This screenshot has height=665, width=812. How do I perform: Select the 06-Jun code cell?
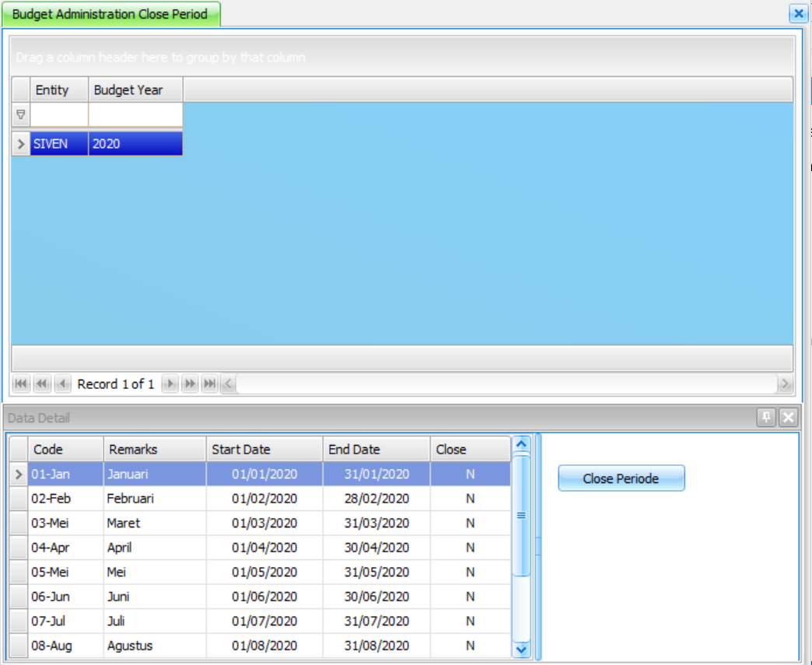[x=66, y=597]
